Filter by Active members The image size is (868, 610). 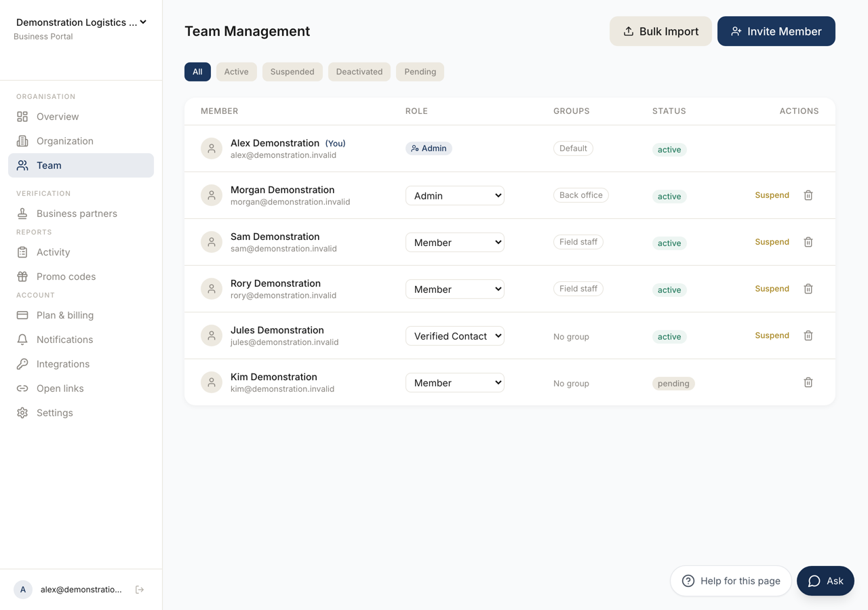click(237, 72)
